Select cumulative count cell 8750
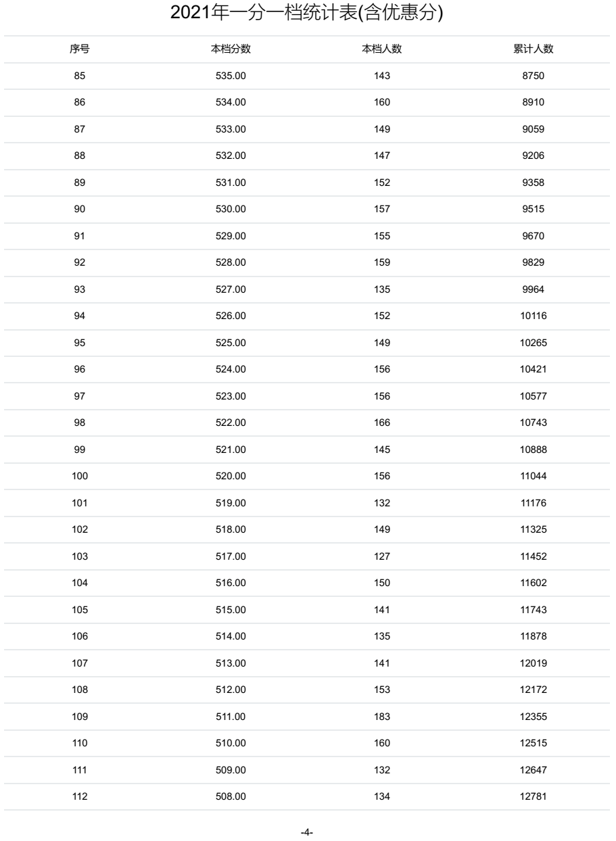616x841 pixels. [x=533, y=76]
